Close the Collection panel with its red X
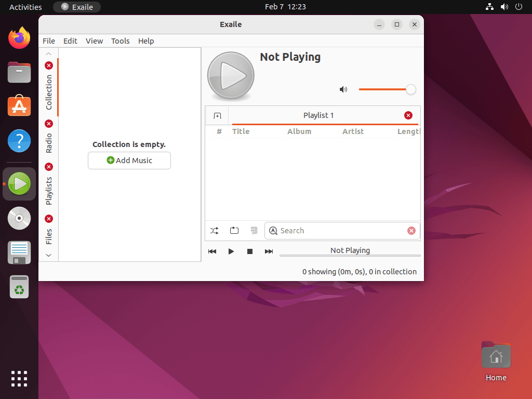The width and height of the screenshot is (532, 399). click(48, 65)
